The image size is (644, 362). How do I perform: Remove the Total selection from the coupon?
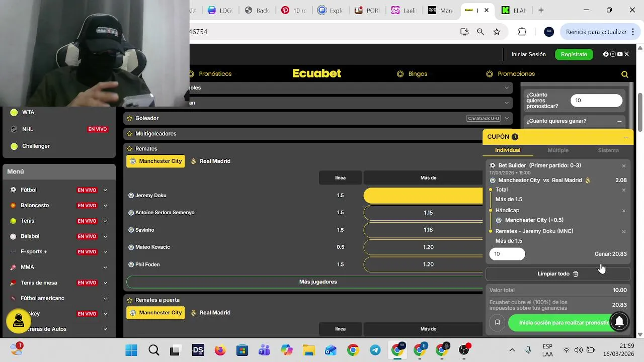pos(624,190)
